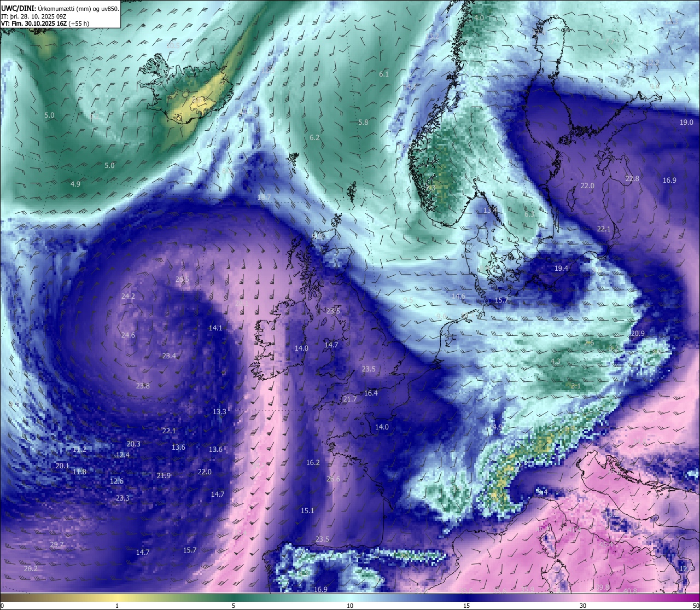Click the 19.0 value at the right edge

coord(686,123)
